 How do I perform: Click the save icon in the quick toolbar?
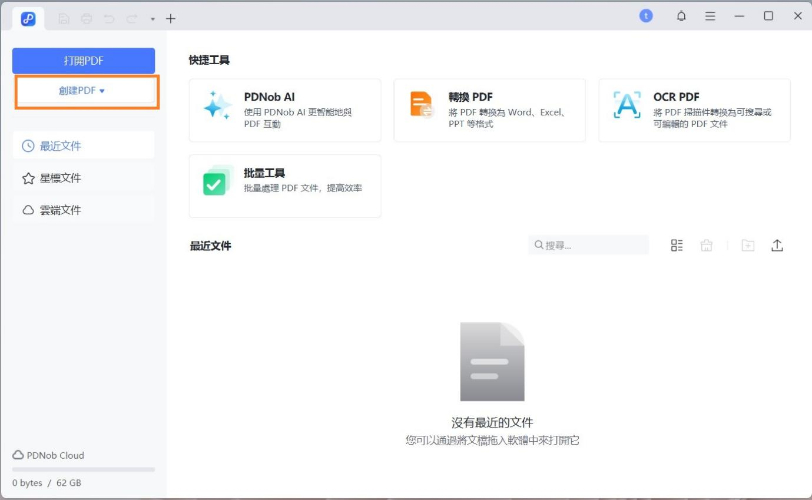[x=64, y=18]
